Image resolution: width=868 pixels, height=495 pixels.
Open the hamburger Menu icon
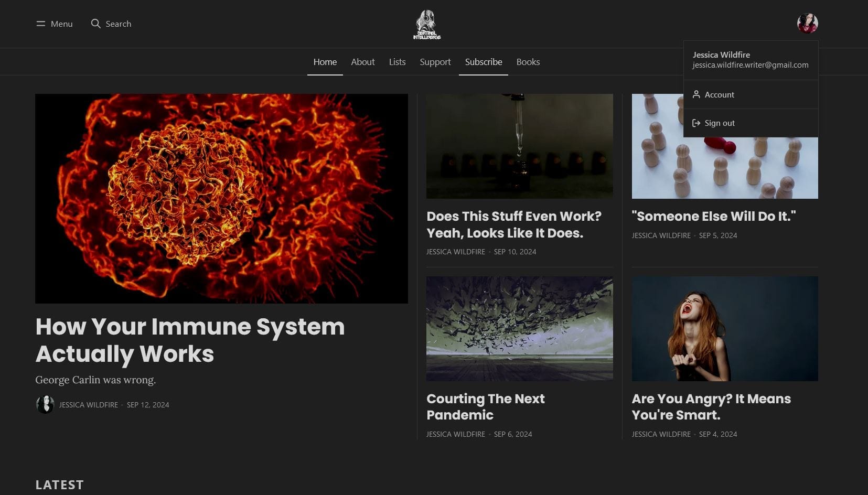(40, 24)
